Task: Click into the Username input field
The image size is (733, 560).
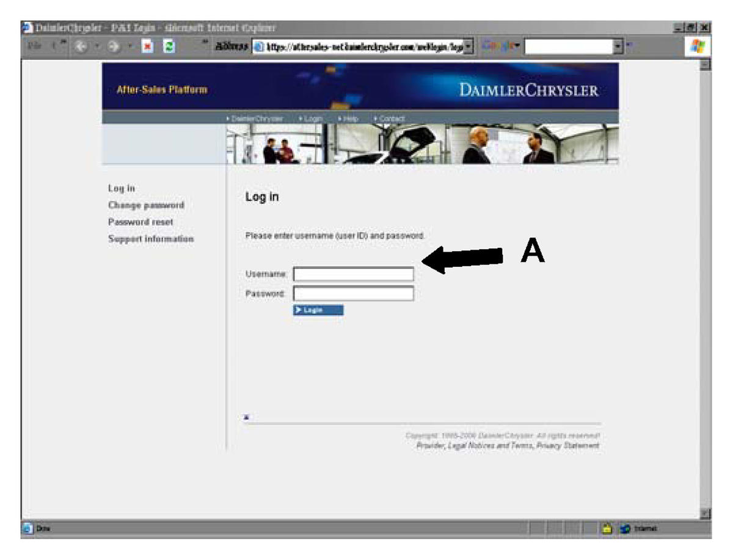Action: [353, 274]
